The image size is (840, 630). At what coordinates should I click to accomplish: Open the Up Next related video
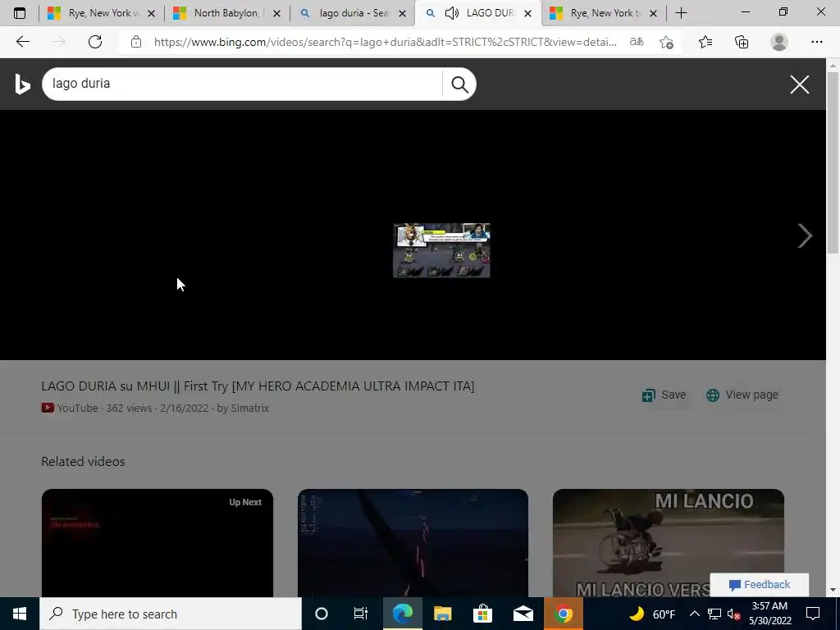point(157,543)
